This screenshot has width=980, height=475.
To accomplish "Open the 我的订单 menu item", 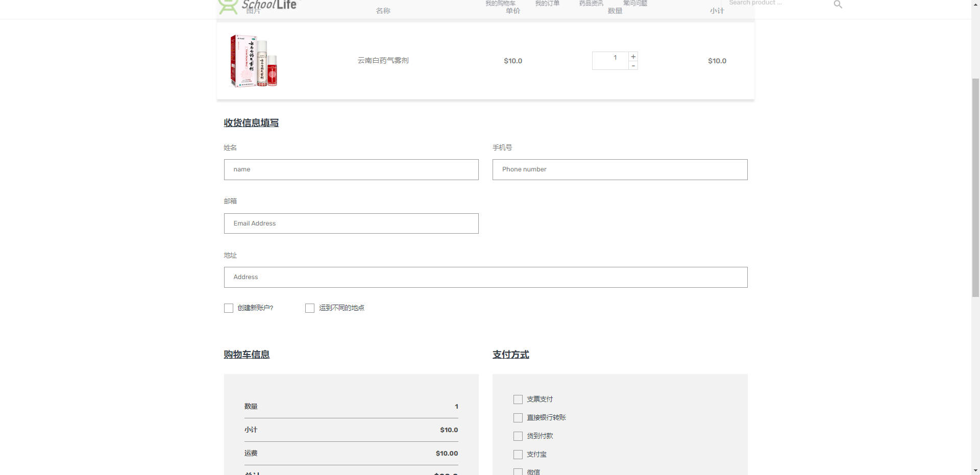I will [547, 3].
